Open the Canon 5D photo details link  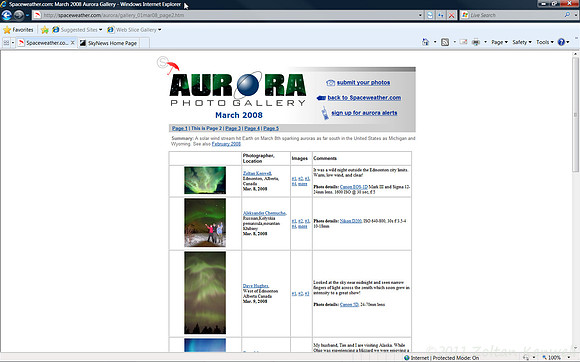(349, 305)
